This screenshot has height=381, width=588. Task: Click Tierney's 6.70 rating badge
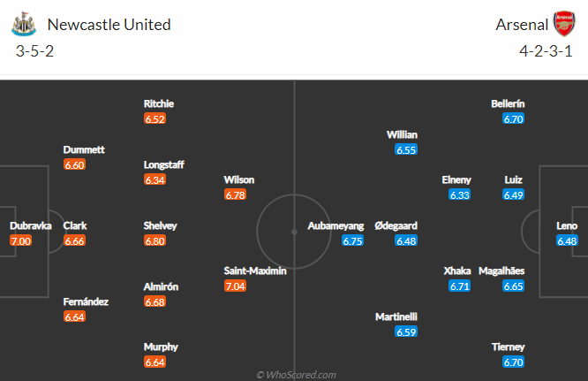[514, 362]
